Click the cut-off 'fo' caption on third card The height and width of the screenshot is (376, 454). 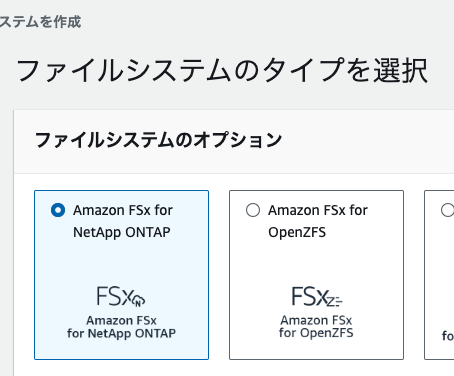coord(448,335)
